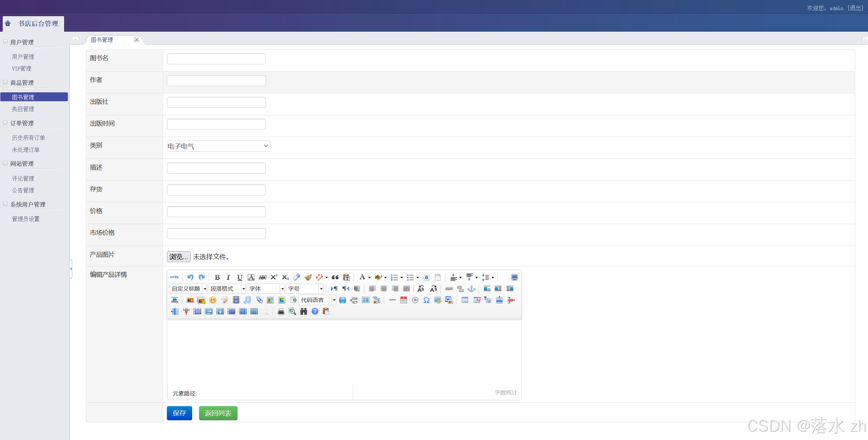This screenshot has width=868, height=440.
Task: Open the 类别 category dropdown
Action: click(218, 146)
